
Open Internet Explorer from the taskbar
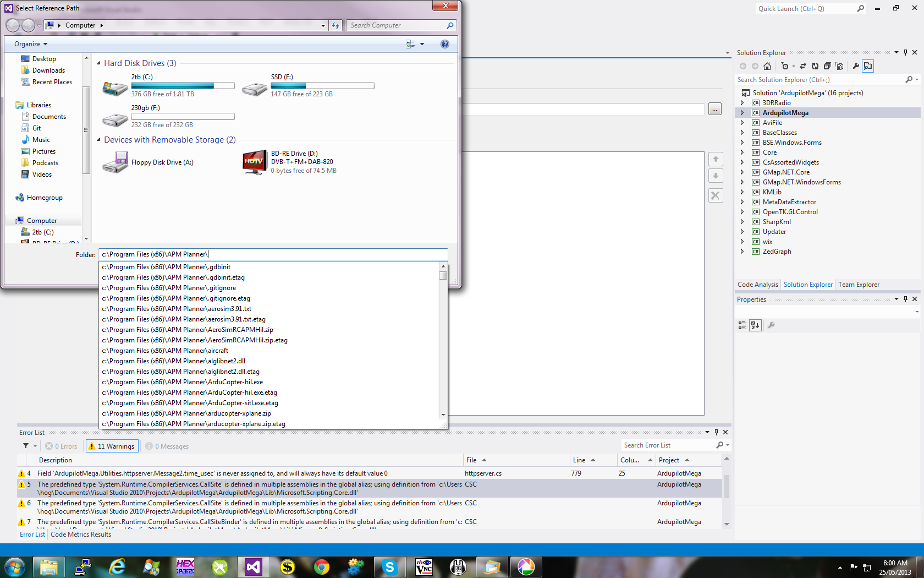[117, 567]
